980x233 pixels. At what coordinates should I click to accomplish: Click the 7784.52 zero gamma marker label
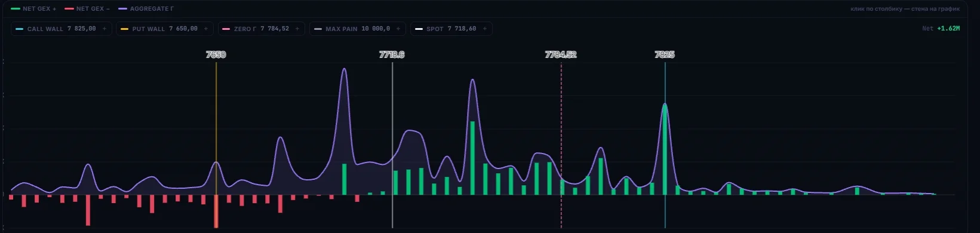point(561,54)
